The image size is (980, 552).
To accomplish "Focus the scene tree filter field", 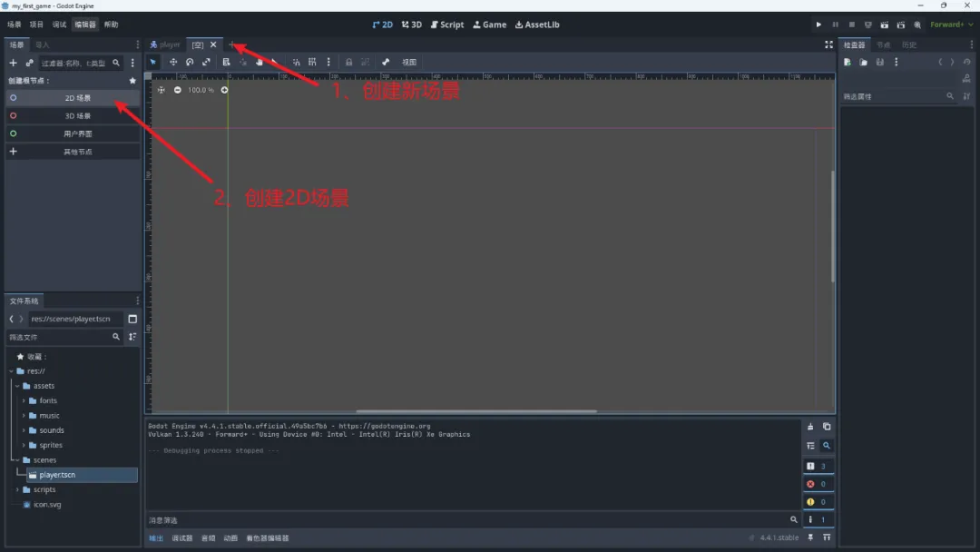I will 80,63.
